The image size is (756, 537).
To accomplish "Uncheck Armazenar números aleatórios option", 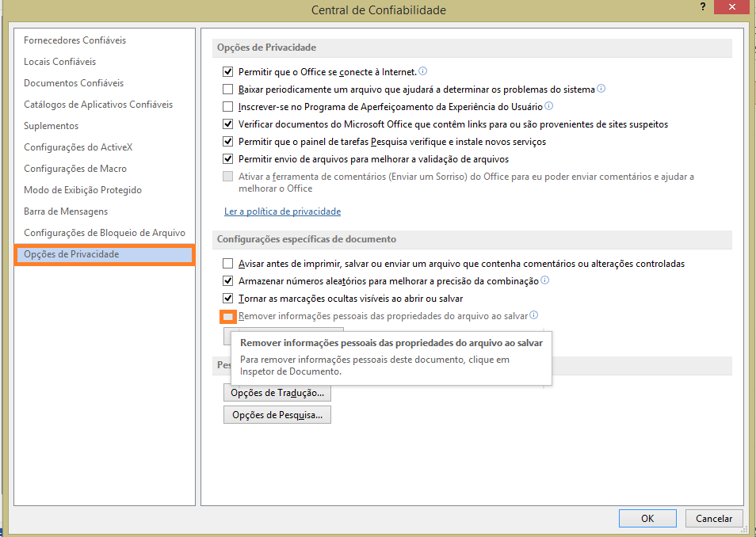I will point(227,280).
